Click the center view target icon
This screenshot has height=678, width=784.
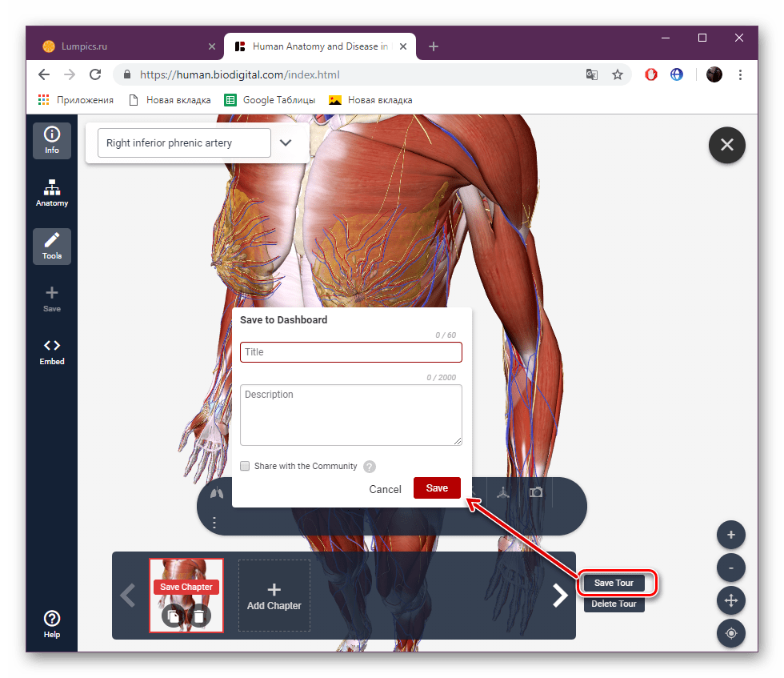730,633
